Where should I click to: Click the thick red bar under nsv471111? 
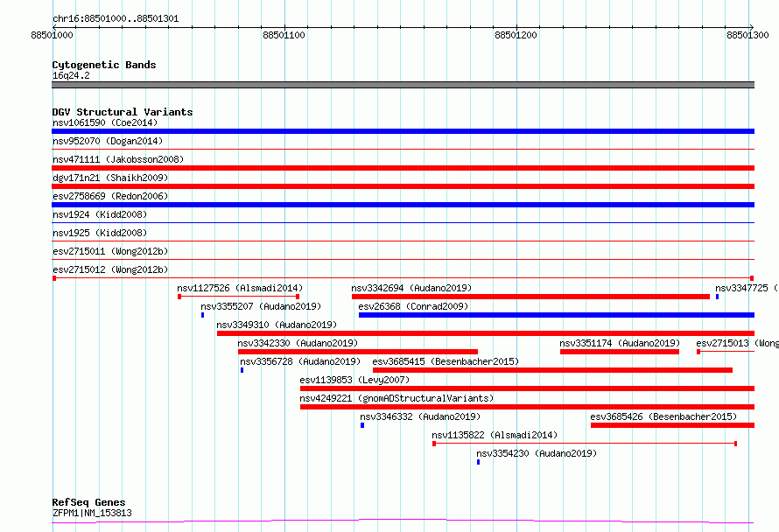[403, 168]
